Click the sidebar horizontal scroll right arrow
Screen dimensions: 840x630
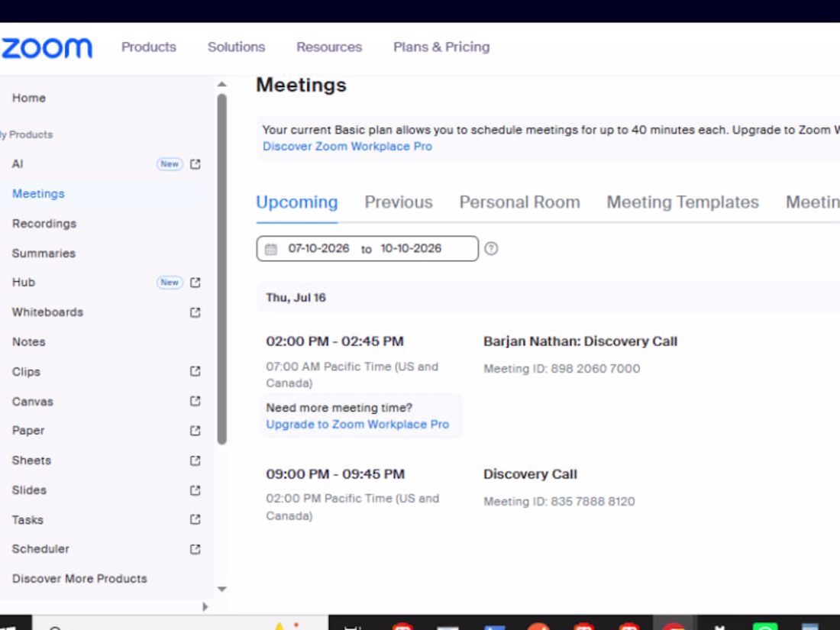click(x=205, y=607)
